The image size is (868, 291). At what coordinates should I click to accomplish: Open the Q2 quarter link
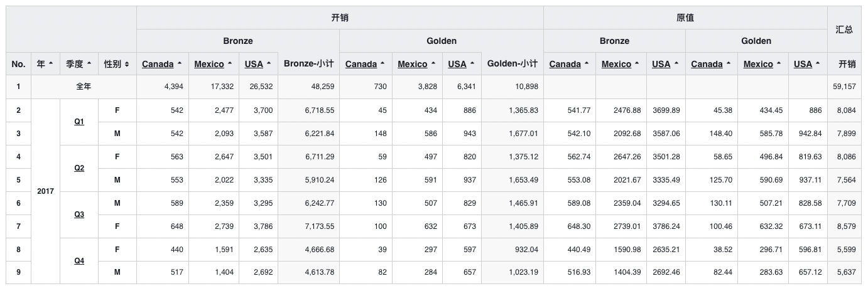[79, 168]
